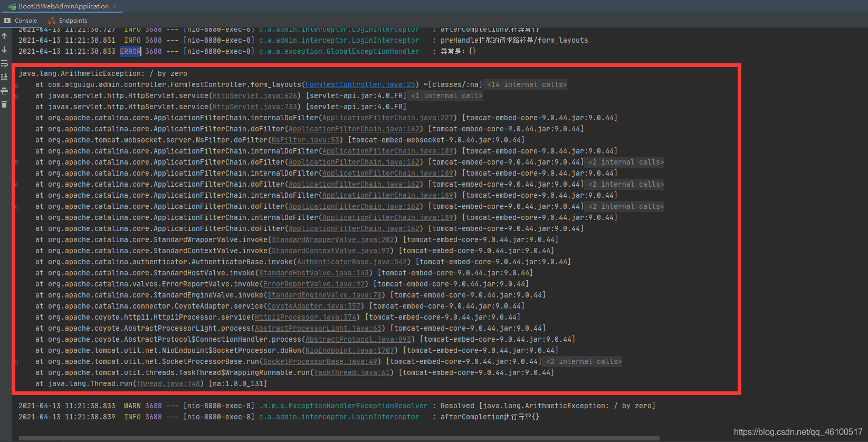Click the '[na:1.8.0_131]' text
Image resolution: width=868 pixels, height=442 pixels.
(x=238, y=383)
